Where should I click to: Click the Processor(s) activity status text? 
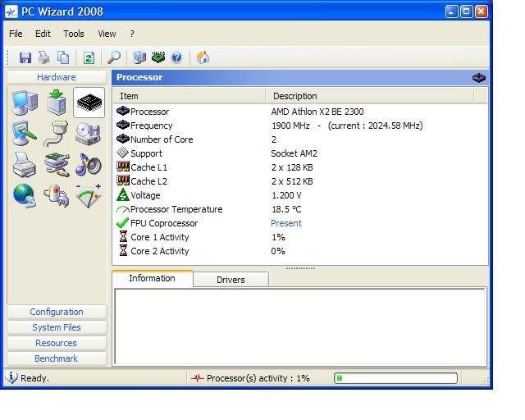[258, 378]
